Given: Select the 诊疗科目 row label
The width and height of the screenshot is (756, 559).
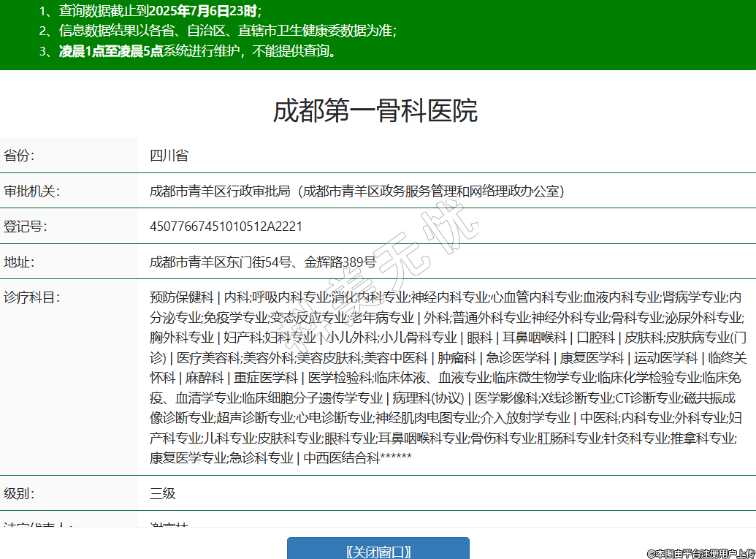Looking at the screenshot, I should click(31, 297).
